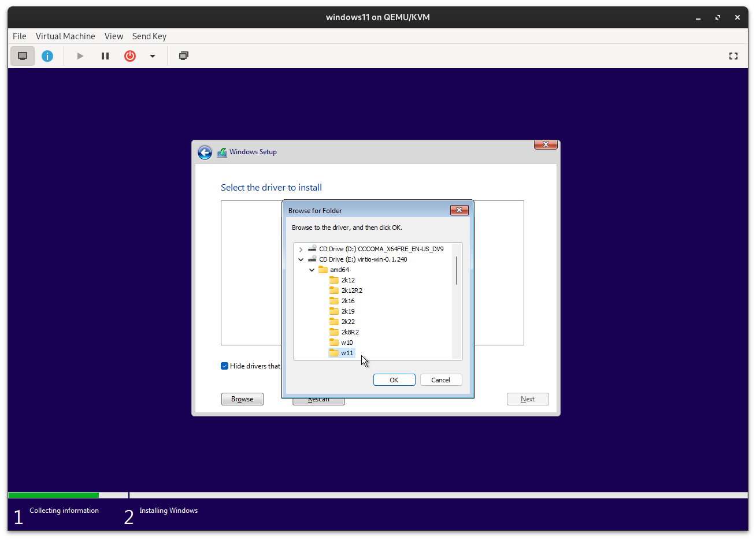This screenshot has height=540, width=756.
Task: Select CD Drive (E:) virtio-win-0.1.240
Action: point(363,259)
